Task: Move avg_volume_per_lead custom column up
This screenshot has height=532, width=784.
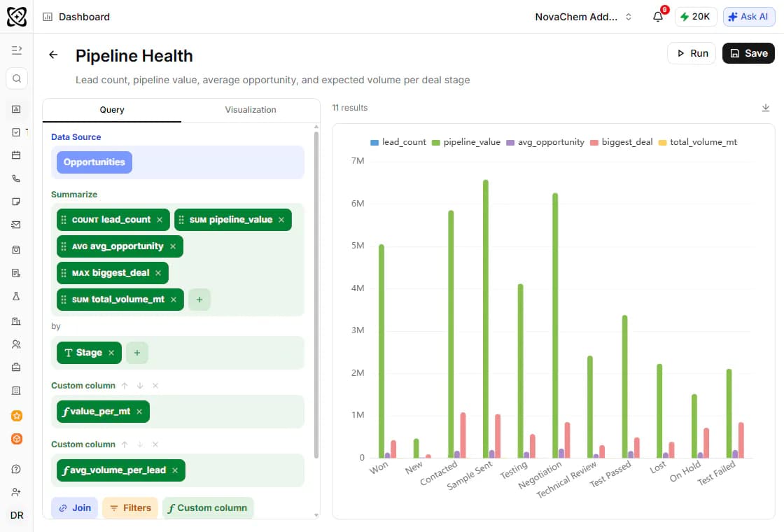Action: (x=125, y=444)
